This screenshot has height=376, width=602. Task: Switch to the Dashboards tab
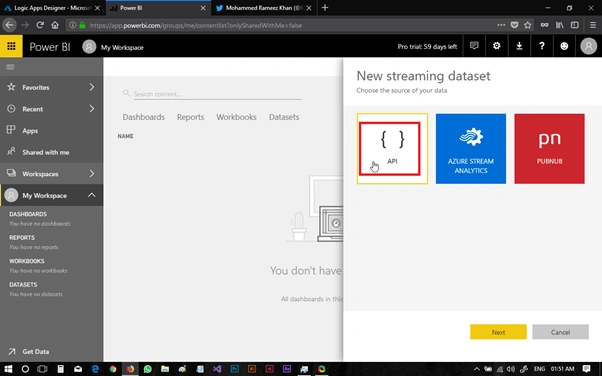click(x=144, y=117)
